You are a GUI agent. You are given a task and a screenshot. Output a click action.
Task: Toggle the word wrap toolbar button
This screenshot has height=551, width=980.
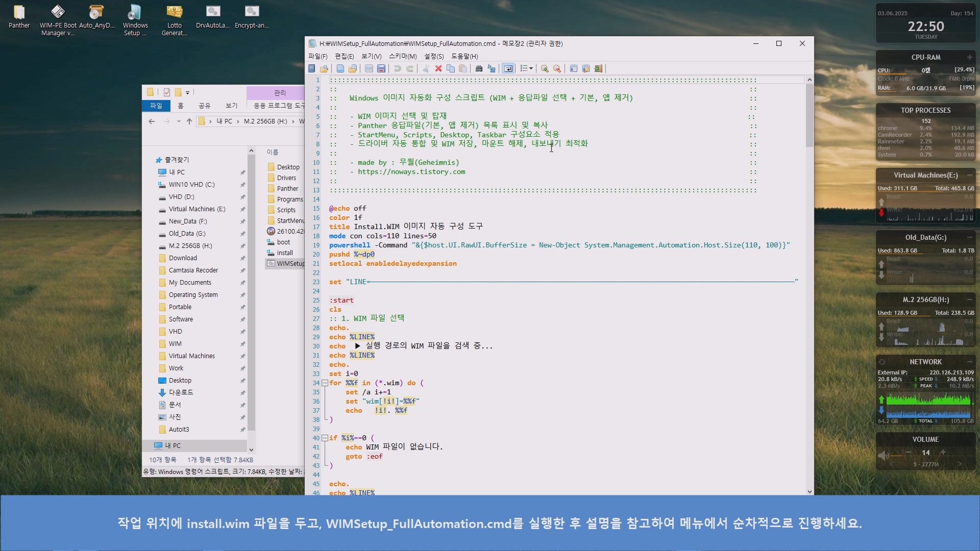(508, 69)
